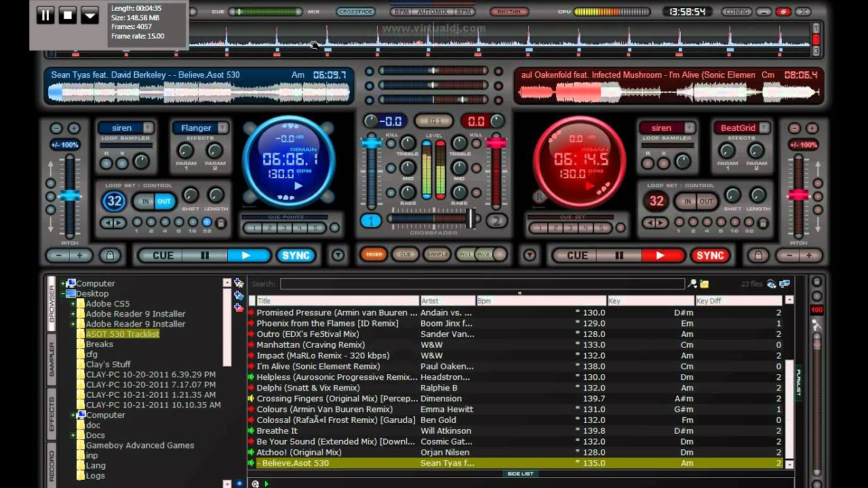868x488 pixels.
Task: Hit the CUE button on the left deck
Action: pyautogui.click(x=163, y=256)
